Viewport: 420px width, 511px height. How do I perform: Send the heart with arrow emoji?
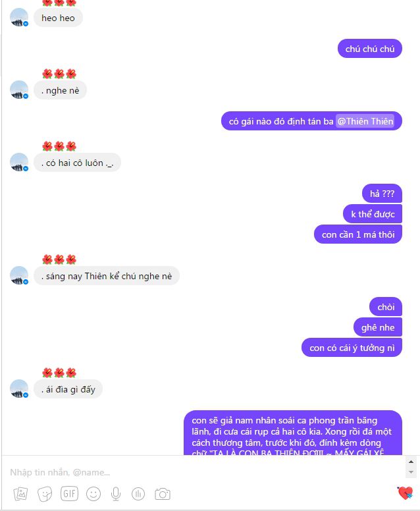click(x=405, y=493)
